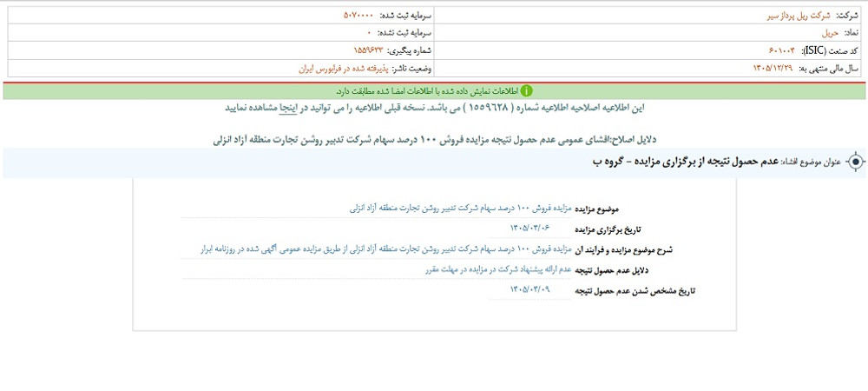The height and width of the screenshot is (391, 868).
Task: Click the green signature-match message
Action: click(427, 91)
